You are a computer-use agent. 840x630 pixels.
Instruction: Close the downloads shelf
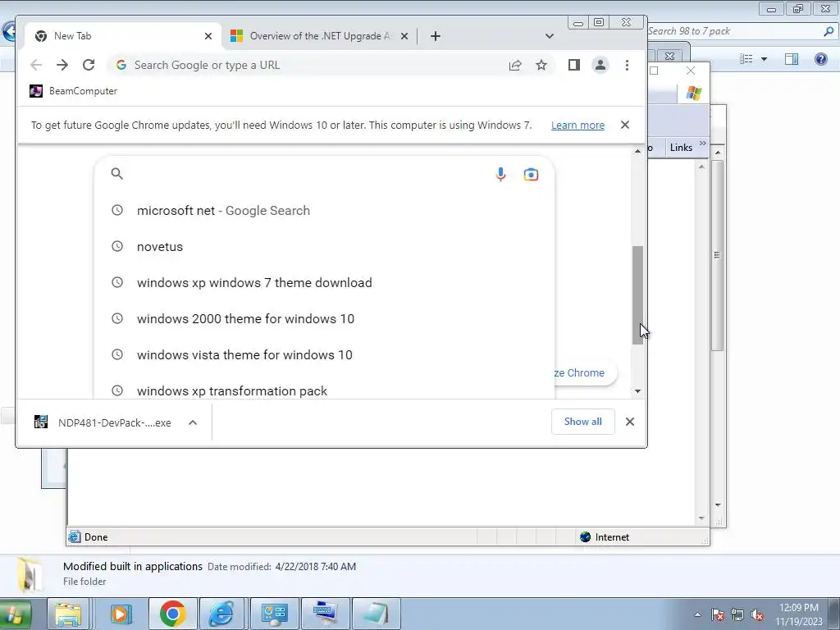[x=630, y=422]
